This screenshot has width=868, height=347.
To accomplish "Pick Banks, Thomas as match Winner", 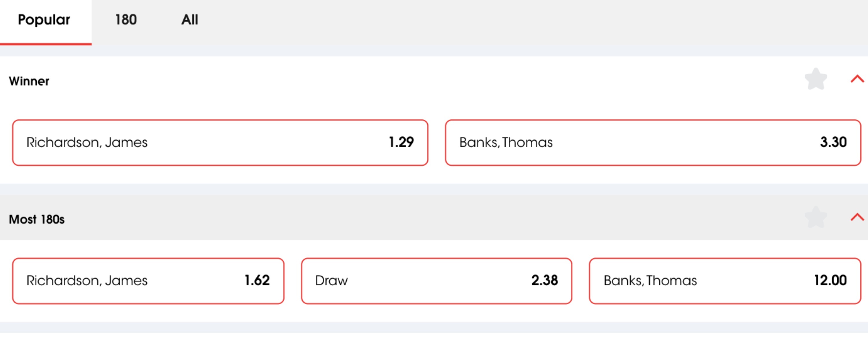I will point(653,143).
